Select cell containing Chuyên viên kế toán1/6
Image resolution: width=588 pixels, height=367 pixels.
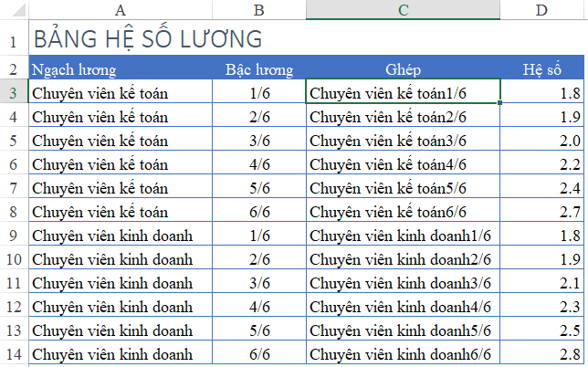(404, 91)
